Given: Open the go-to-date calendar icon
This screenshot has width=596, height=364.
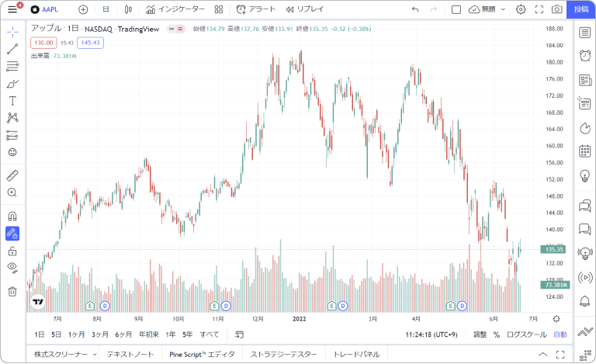Looking at the screenshot, I should [239, 335].
